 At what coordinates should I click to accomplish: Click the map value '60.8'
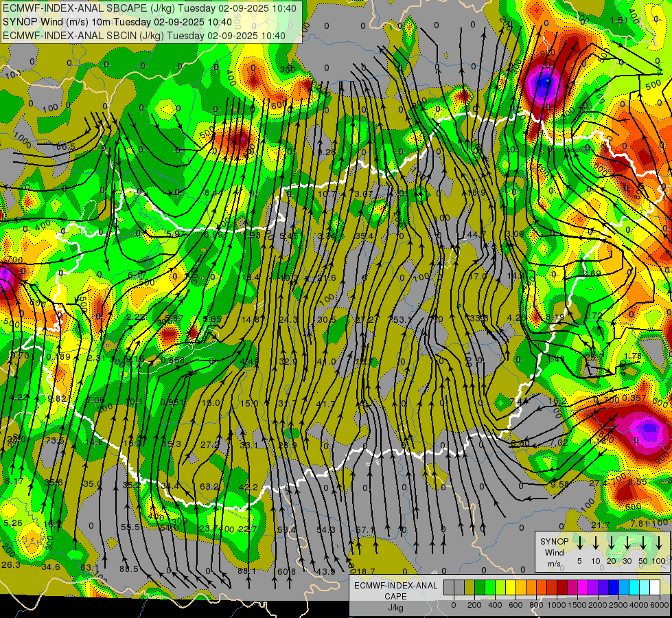click(287, 572)
